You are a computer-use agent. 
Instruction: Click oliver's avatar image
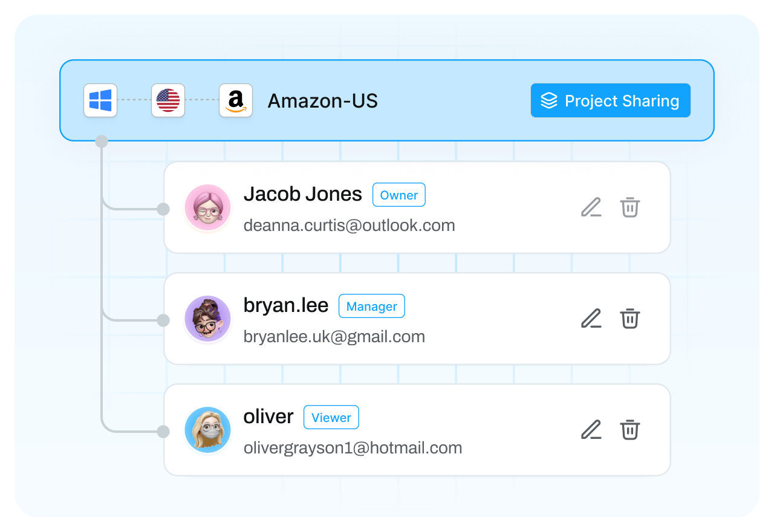coord(207,430)
